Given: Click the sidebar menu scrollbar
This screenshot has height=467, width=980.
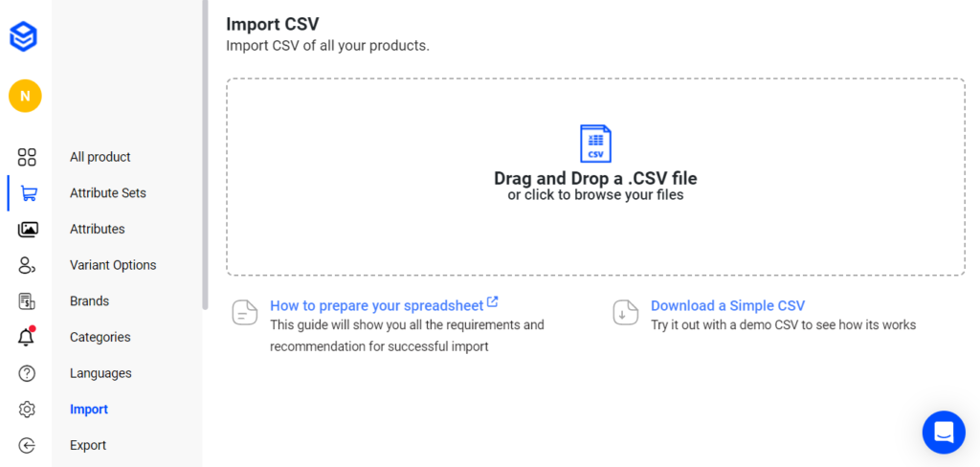Looking at the screenshot, I should coord(205,153).
